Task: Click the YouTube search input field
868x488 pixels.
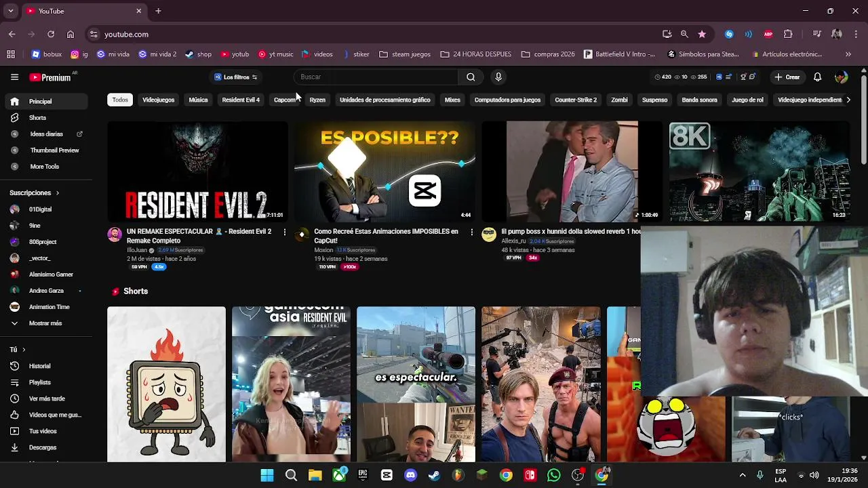Action: tap(376, 77)
